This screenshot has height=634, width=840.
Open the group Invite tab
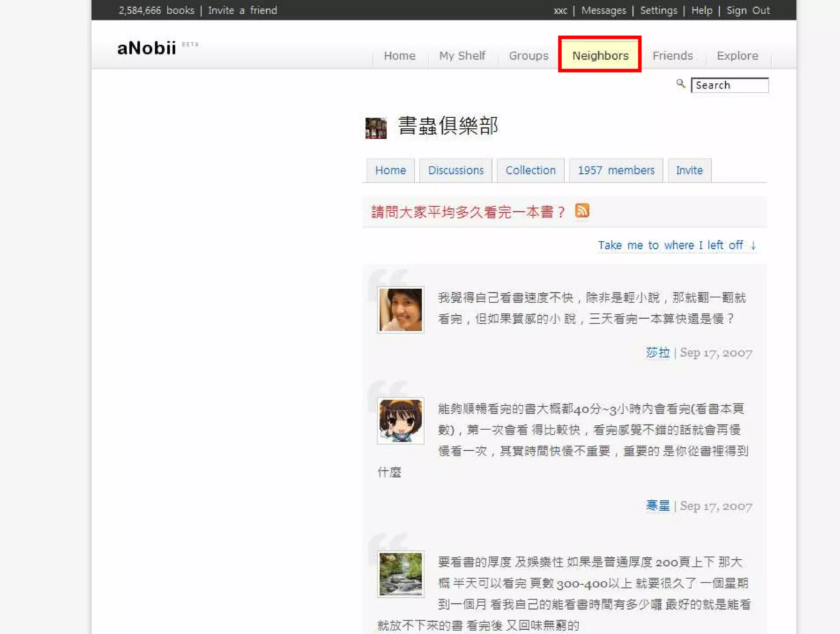coord(689,170)
